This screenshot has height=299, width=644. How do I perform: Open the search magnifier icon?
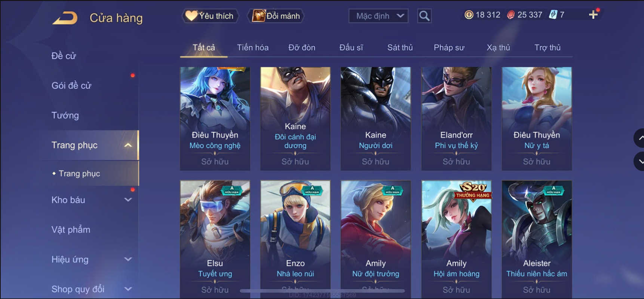pyautogui.click(x=424, y=16)
